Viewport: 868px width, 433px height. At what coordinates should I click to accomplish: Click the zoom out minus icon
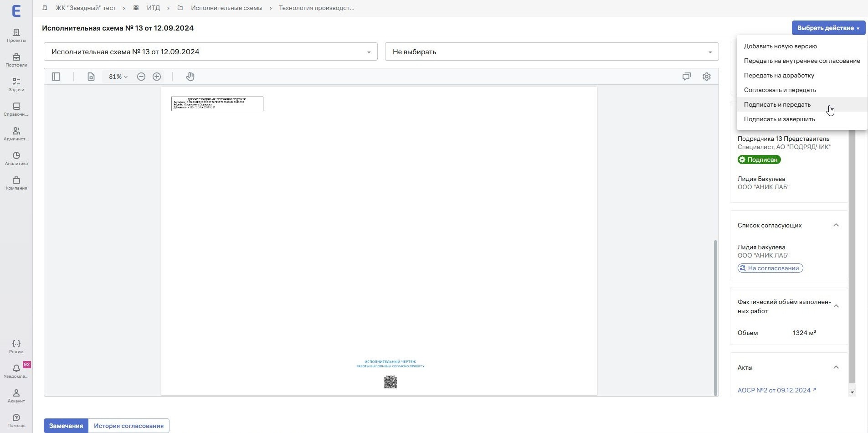point(141,77)
